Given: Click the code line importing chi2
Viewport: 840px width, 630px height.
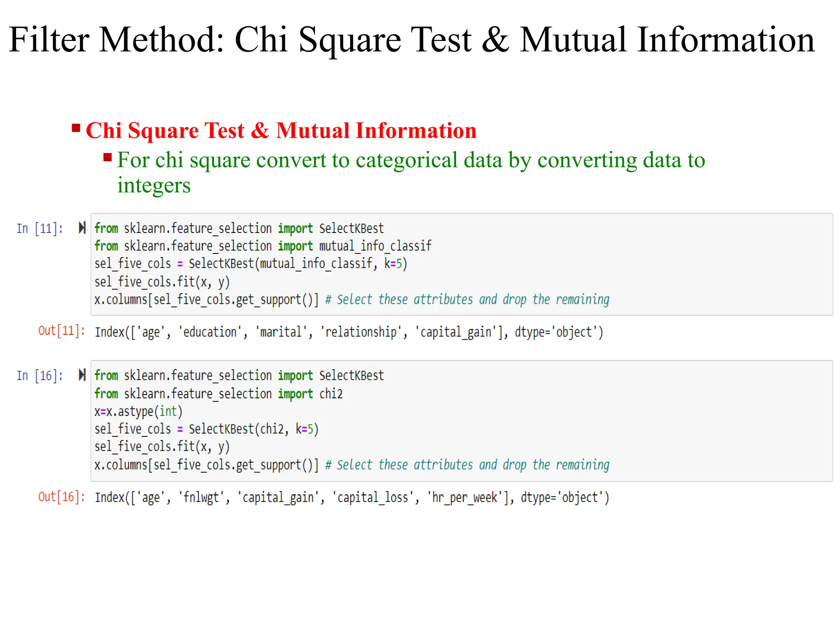Looking at the screenshot, I should [x=219, y=394].
